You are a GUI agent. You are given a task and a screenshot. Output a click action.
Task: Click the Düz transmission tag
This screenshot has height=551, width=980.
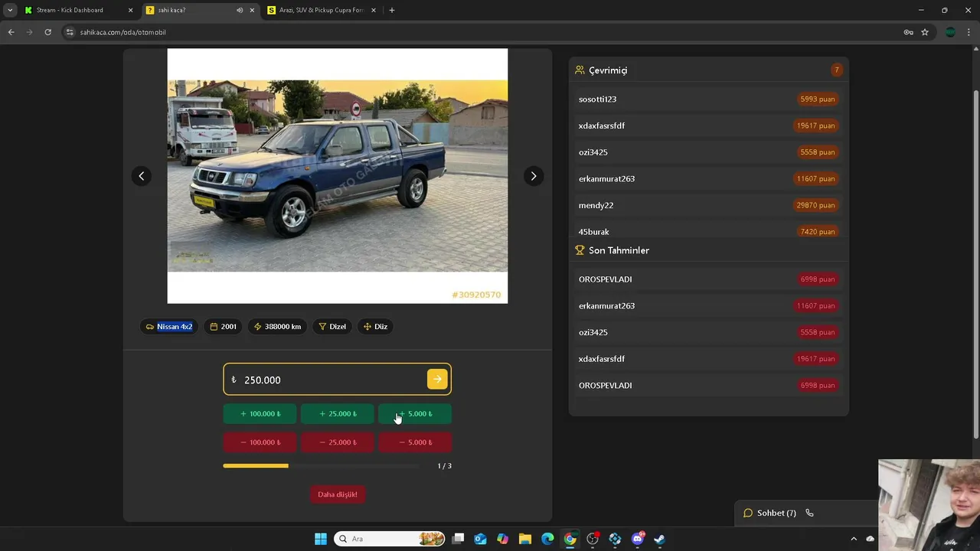coord(375,327)
